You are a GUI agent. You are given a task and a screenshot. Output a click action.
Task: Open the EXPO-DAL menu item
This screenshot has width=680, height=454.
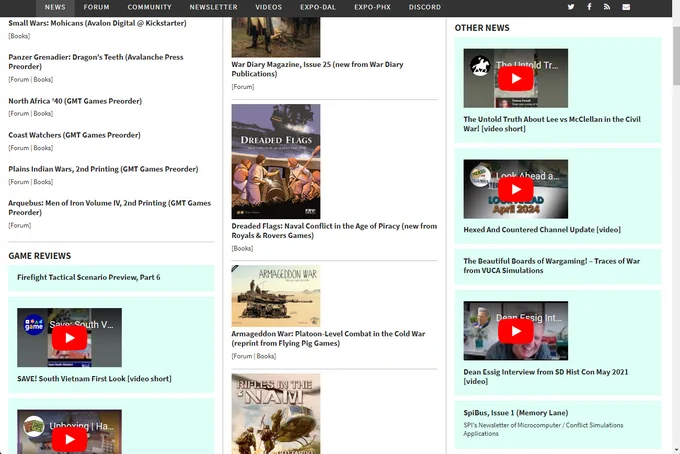(x=318, y=7)
